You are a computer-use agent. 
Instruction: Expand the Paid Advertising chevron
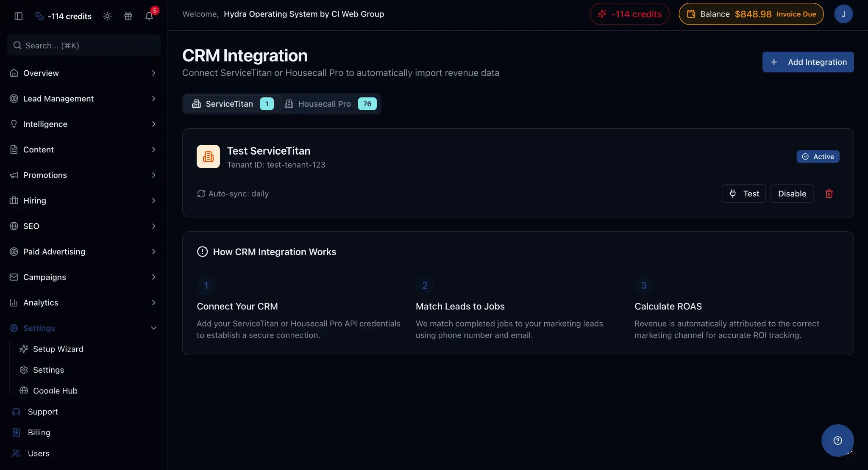pyautogui.click(x=153, y=252)
